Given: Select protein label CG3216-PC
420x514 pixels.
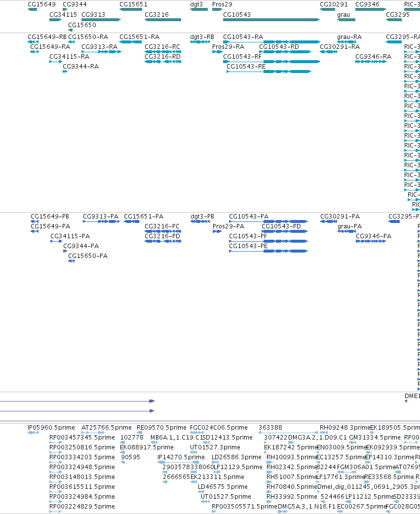Looking at the screenshot, I should pyautogui.click(x=162, y=226).
